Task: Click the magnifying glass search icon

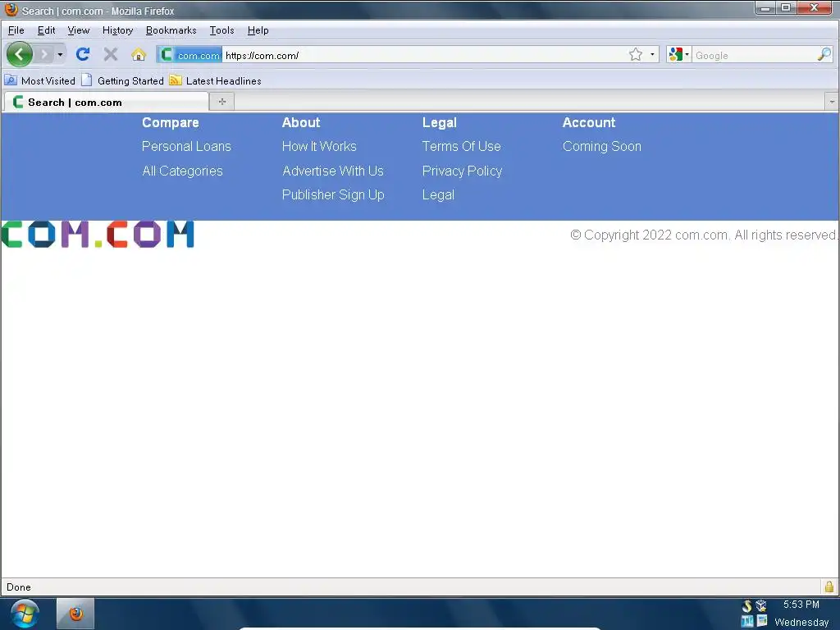Action: 824,55
